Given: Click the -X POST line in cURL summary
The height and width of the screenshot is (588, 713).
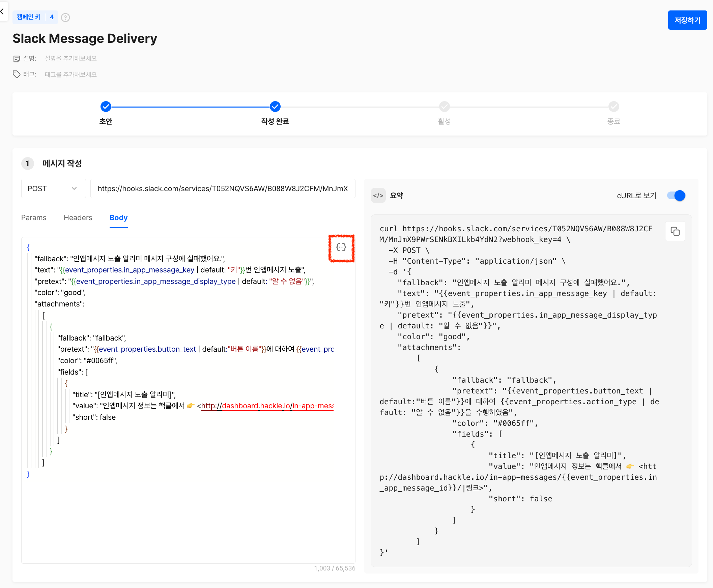Looking at the screenshot, I should (x=409, y=250).
